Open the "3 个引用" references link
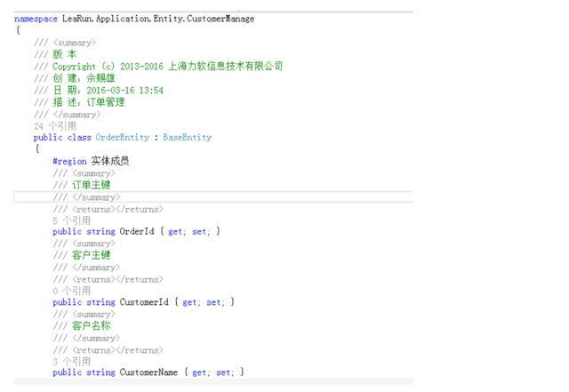Screen dimensions: 569x392 click(x=71, y=362)
